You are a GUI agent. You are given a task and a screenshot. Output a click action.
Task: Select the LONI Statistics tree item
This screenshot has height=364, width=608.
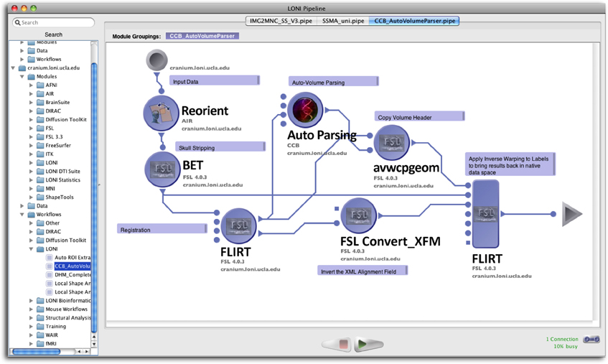coord(63,180)
